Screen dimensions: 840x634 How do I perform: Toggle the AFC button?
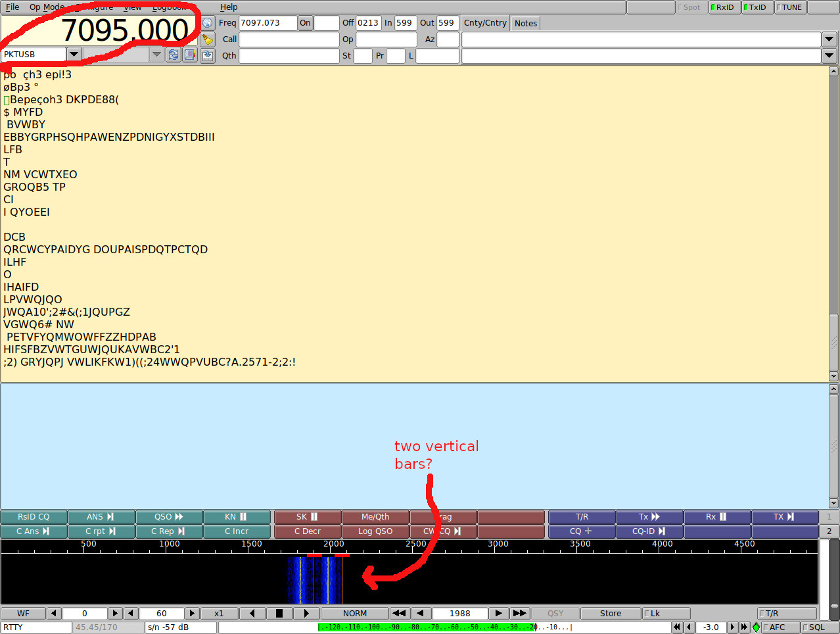[x=780, y=627]
